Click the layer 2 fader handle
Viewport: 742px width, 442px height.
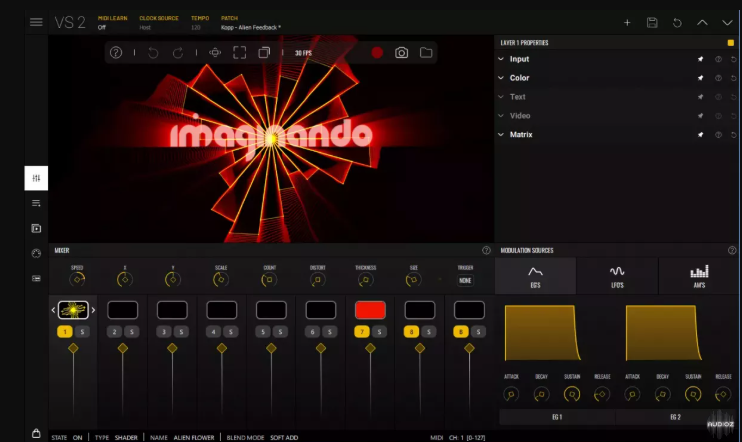[x=122, y=348]
